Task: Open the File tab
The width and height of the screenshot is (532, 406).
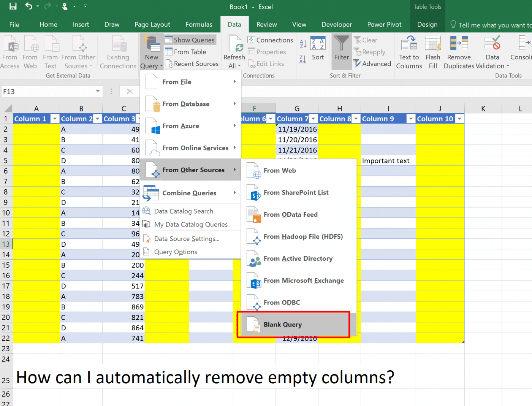Action: (14, 24)
